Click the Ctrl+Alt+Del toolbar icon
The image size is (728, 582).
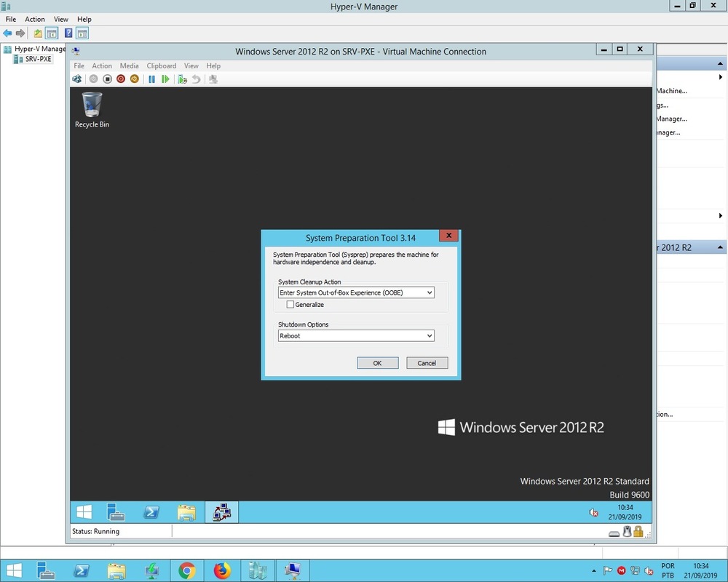tap(76, 79)
